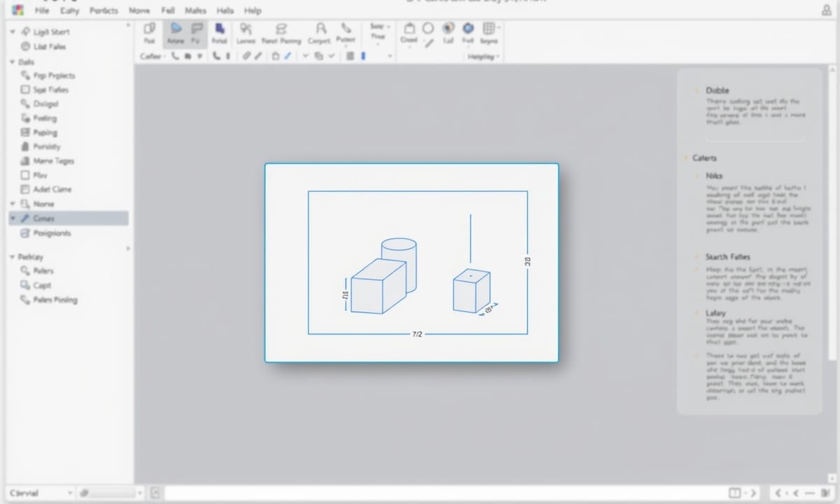Click the small cube in drawing

point(471,291)
